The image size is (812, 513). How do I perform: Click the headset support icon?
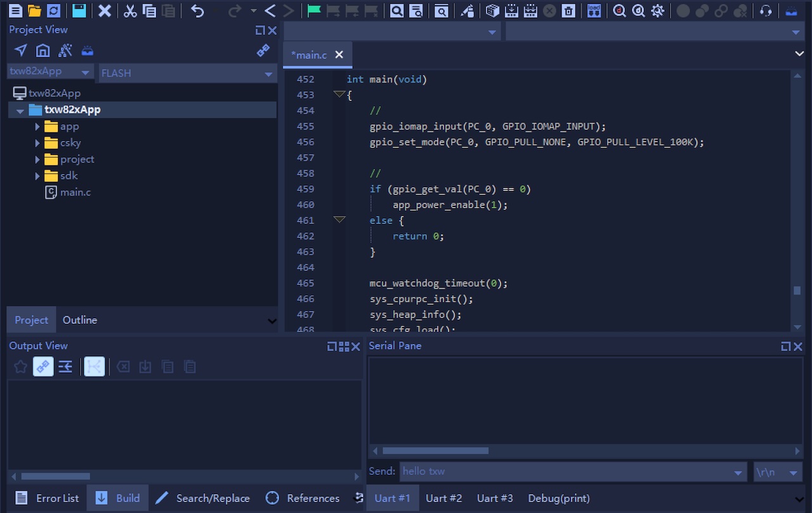pyautogui.click(x=766, y=11)
